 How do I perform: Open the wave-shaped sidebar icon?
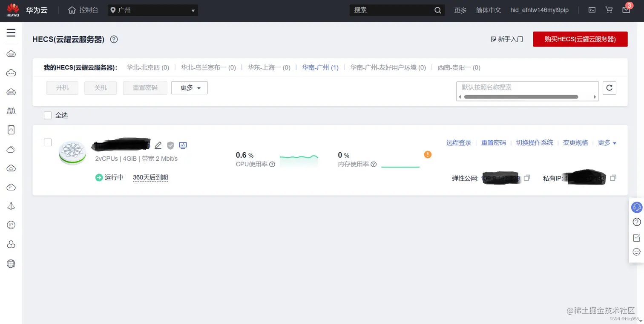pos(11,111)
